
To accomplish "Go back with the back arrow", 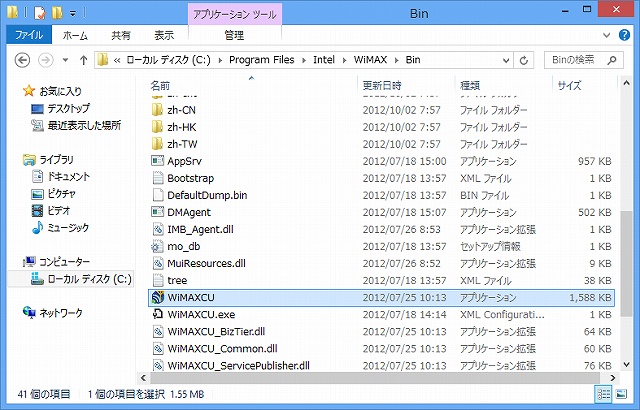I will coord(22,60).
